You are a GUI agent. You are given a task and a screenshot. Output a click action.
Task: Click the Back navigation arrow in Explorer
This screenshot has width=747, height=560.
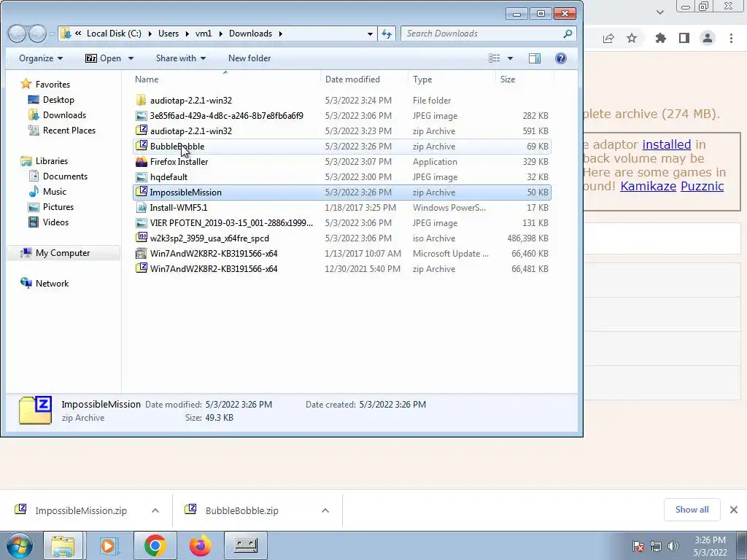tap(17, 34)
